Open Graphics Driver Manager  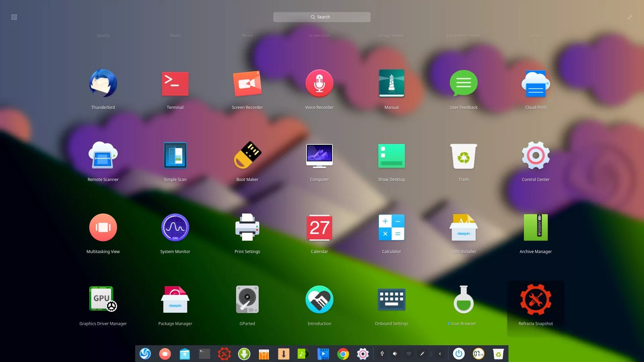tap(103, 300)
